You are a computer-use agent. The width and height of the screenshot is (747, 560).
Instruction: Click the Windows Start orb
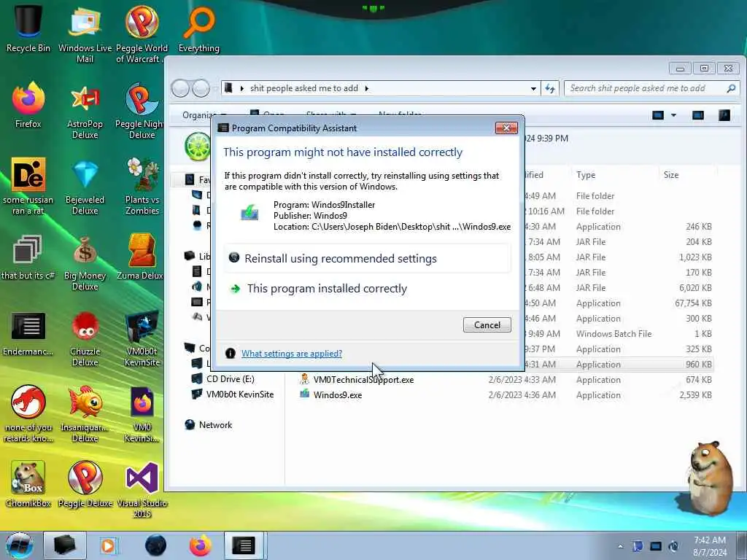click(19, 545)
